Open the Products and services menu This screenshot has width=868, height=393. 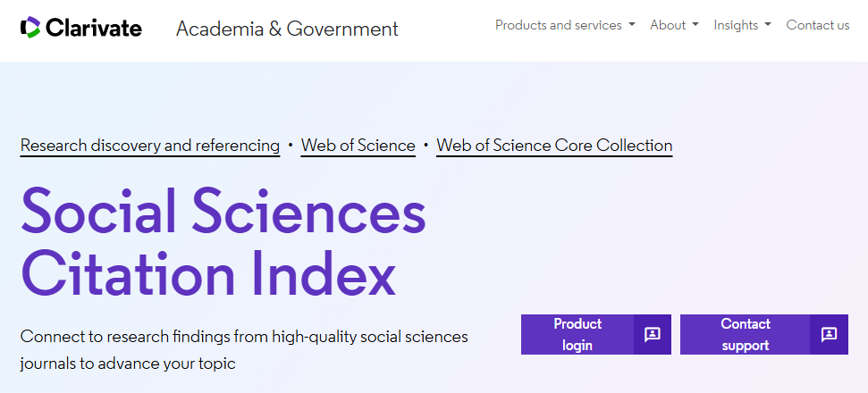(558, 25)
